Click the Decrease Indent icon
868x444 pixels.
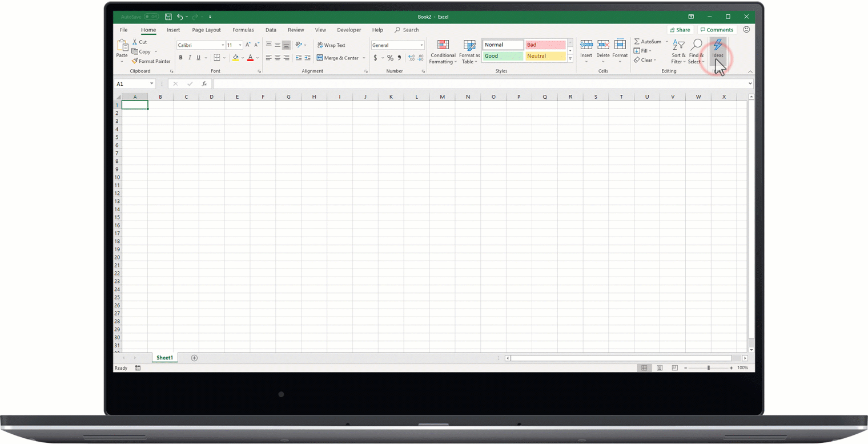(x=299, y=58)
